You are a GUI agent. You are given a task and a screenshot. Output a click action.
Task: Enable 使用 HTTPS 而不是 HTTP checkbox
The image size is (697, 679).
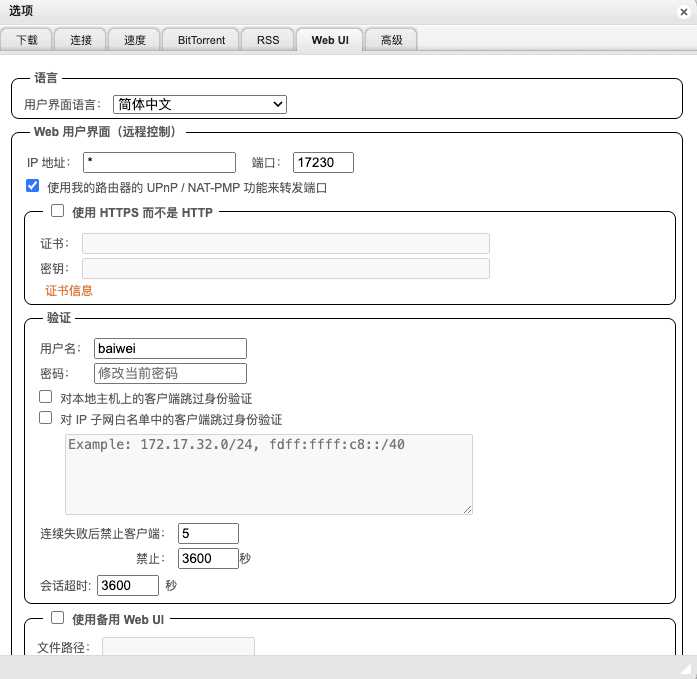pos(57,211)
